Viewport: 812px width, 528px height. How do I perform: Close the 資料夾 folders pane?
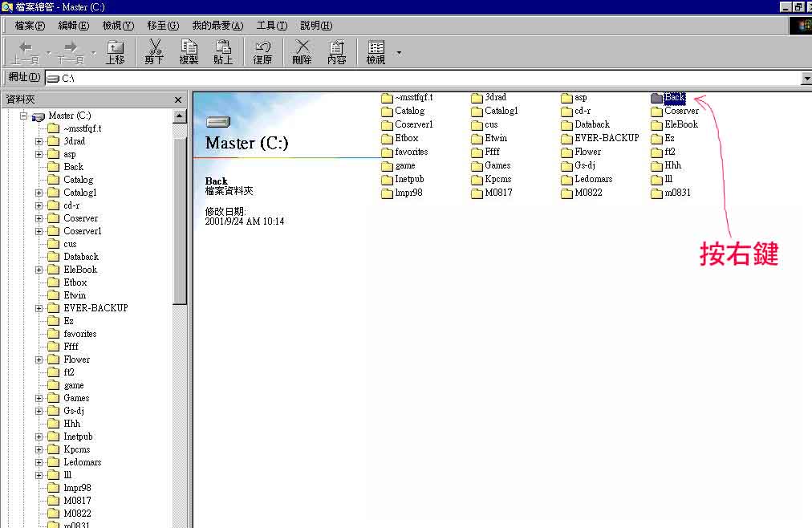point(178,100)
